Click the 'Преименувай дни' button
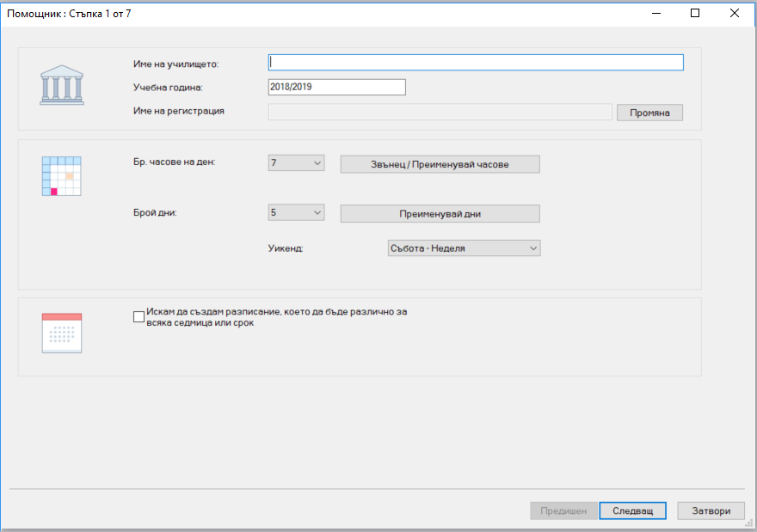The width and height of the screenshot is (757, 532). [440, 214]
